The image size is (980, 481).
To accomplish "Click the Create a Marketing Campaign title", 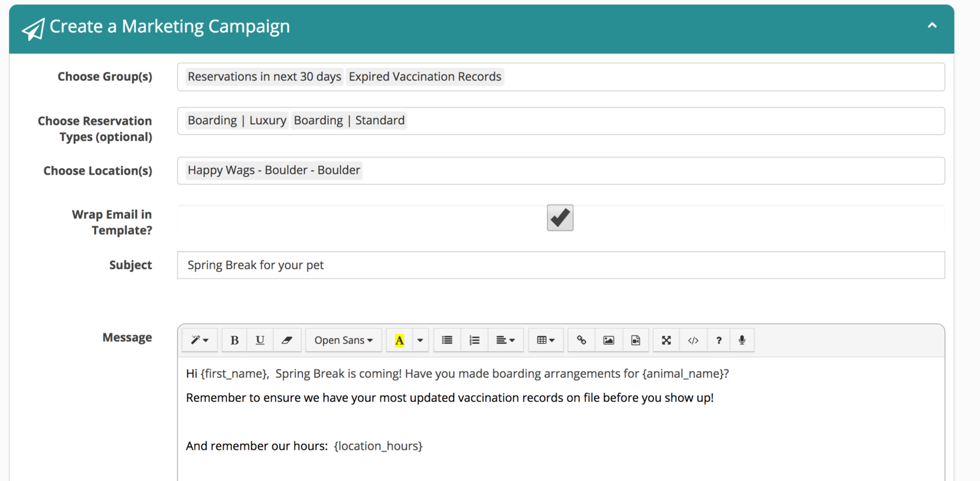I will coord(169,26).
